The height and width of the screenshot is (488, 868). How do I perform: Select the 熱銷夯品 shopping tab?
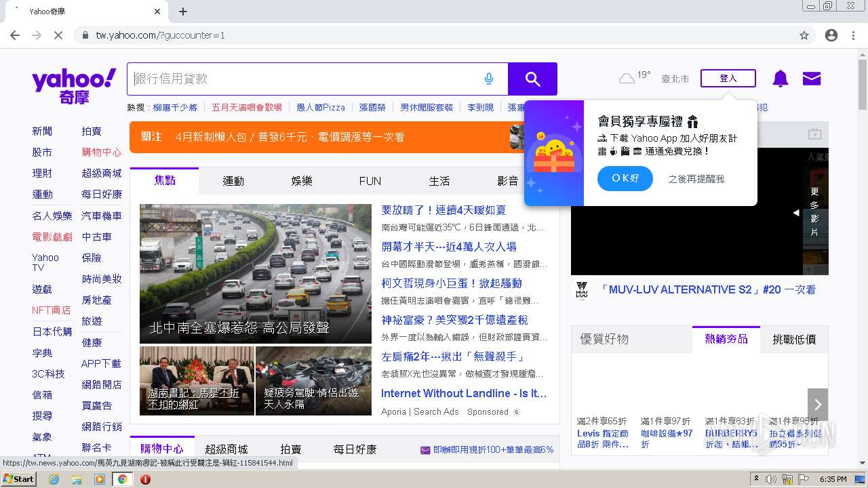click(726, 339)
